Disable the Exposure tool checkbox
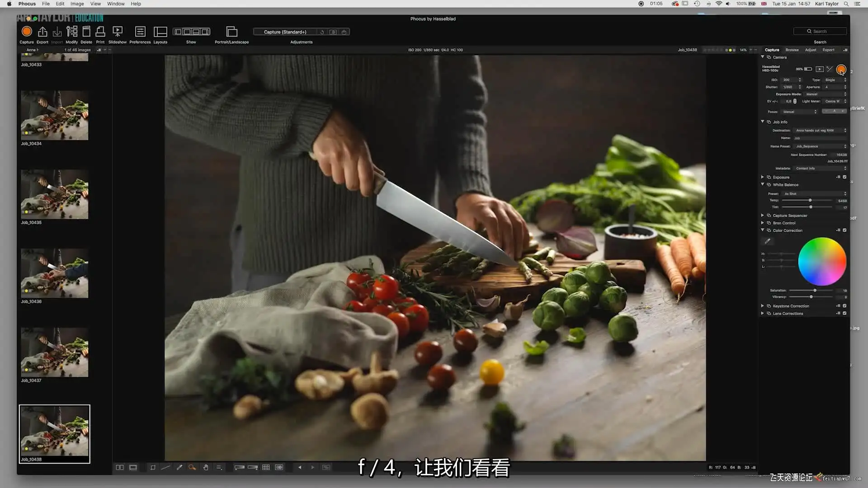The height and width of the screenshot is (488, 868). (x=844, y=177)
